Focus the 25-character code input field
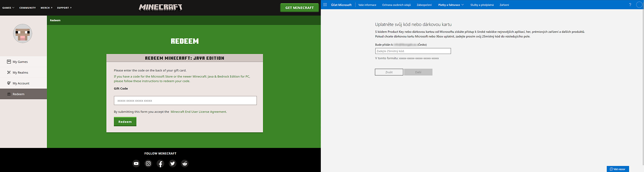The width and height of the screenshot is (644, 172). (x=413, y=51)
